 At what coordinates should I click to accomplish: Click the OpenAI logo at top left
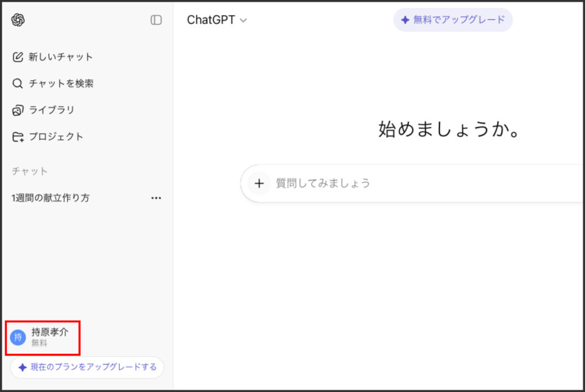pyautogui.click(x=18, y=19)
